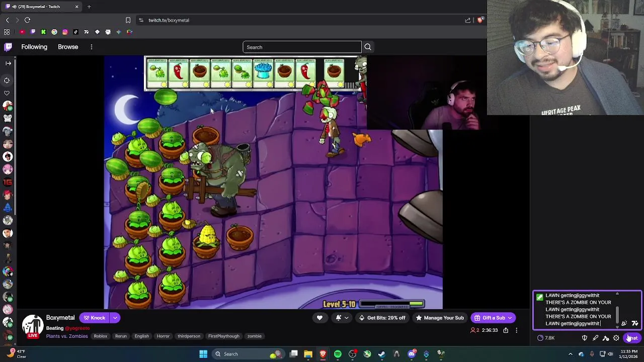
Task: Send message with the Chat button
Action: coord(632,338)
